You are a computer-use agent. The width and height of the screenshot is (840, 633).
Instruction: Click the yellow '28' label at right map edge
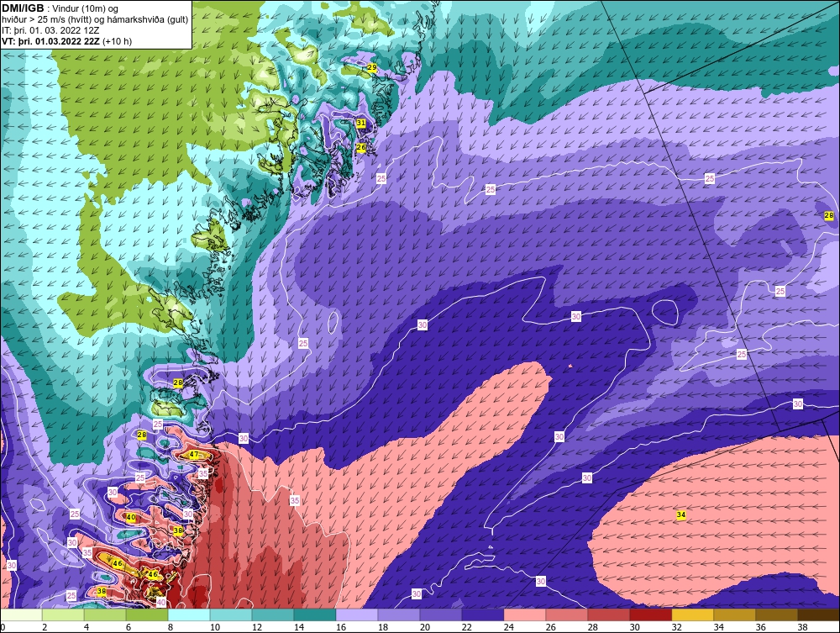click(x=829, y=216)
